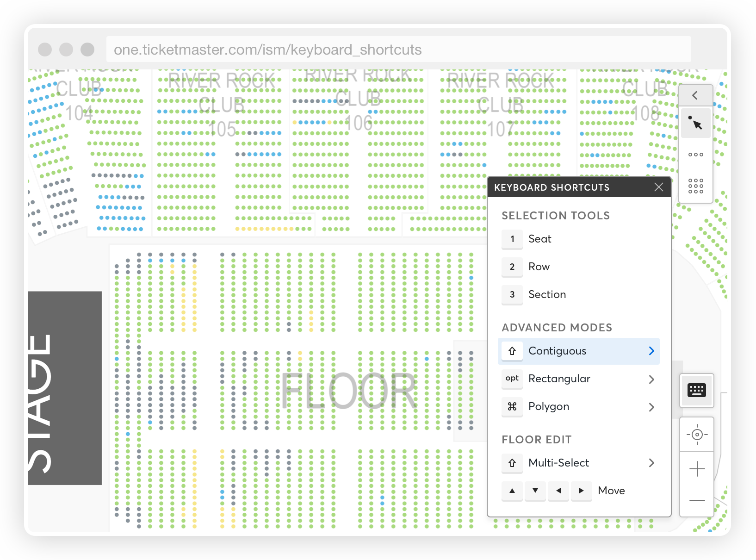
Task: Expand the Contiguous mode chevron
Action: tap(651, 351)
